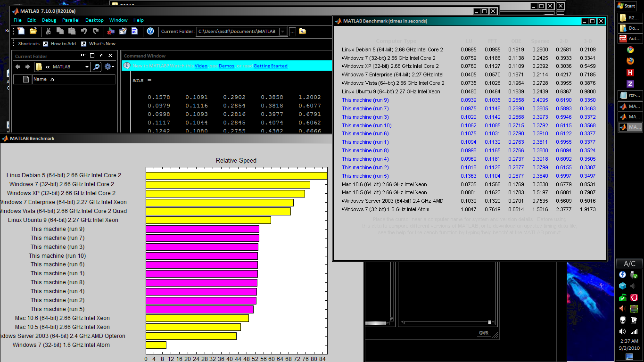
Task: Click the Copy toolbar icon
Action: tap(60, 31)
